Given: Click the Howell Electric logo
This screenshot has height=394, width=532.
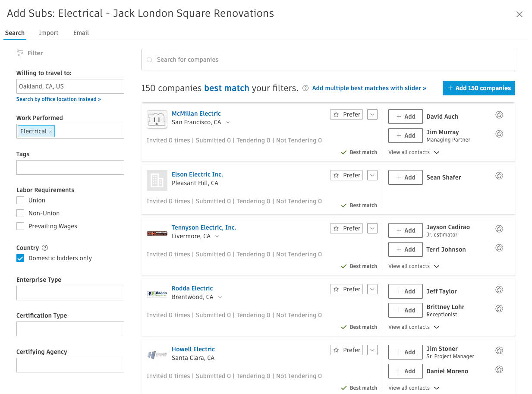Looking at the screenshot, I should click(157, 355).
